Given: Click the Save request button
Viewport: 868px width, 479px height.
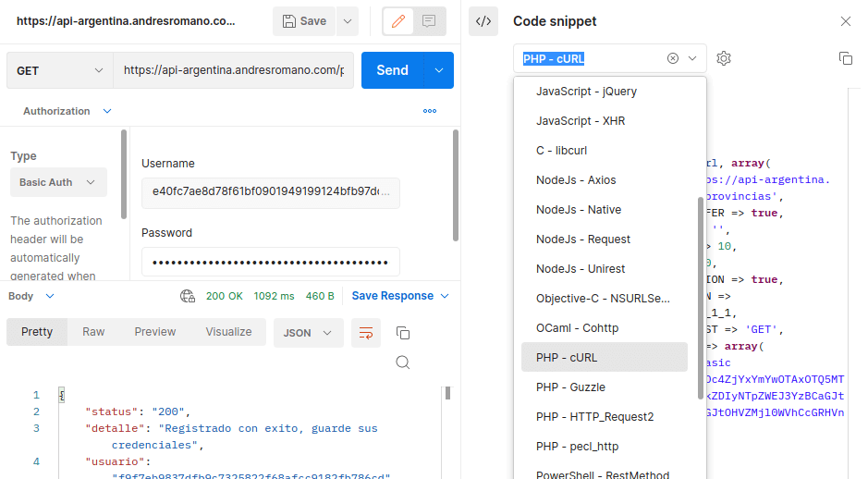Looking at the screenshot, I should pos(304,21).
